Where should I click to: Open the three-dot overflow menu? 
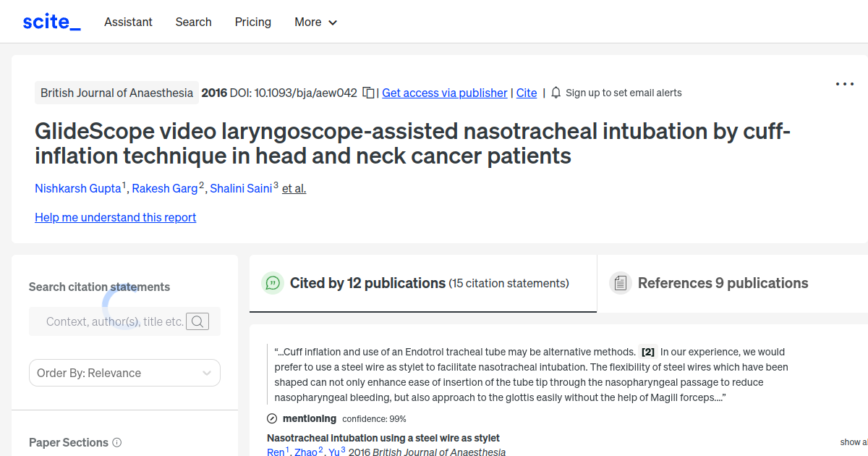click(844, 84)
